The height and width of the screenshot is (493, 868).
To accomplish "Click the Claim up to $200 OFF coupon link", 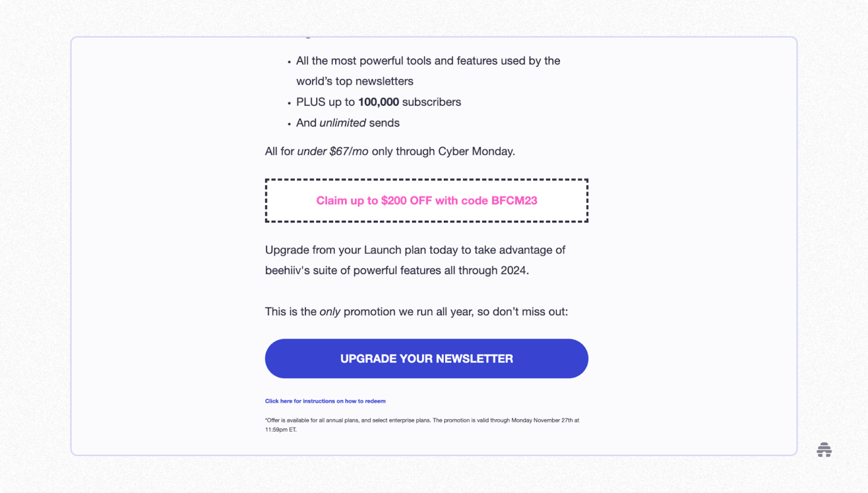I will pos(426,200).
